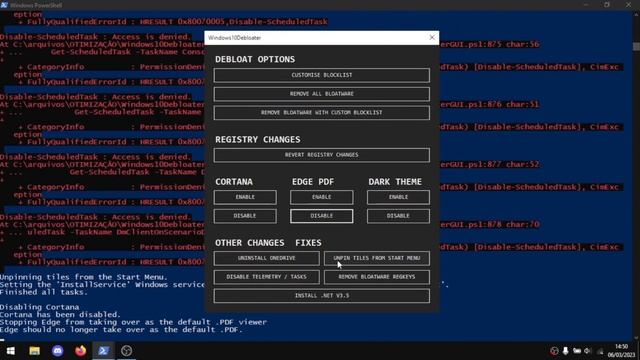Click Remove All Bloatware button
640x360 pixels.
(x=321, y=94)
